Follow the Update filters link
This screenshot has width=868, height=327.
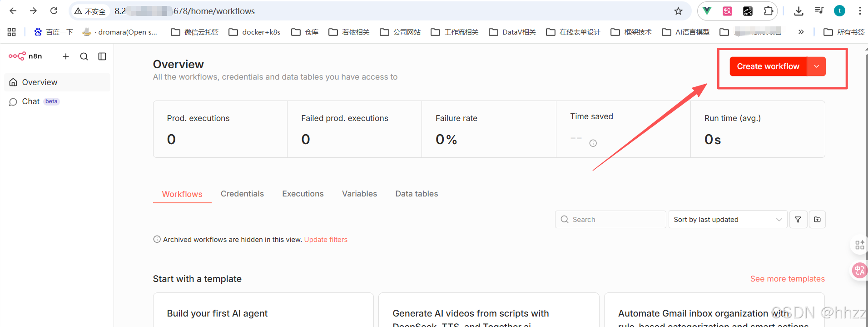coord(326,240)
